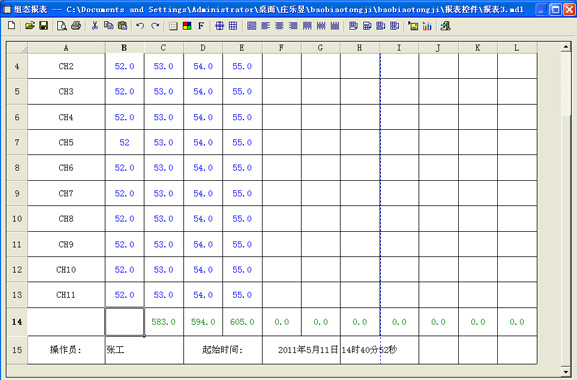Screen dimensions: 577x380
Task: Select 52.0 in the CH9 row
Action: 124,244
